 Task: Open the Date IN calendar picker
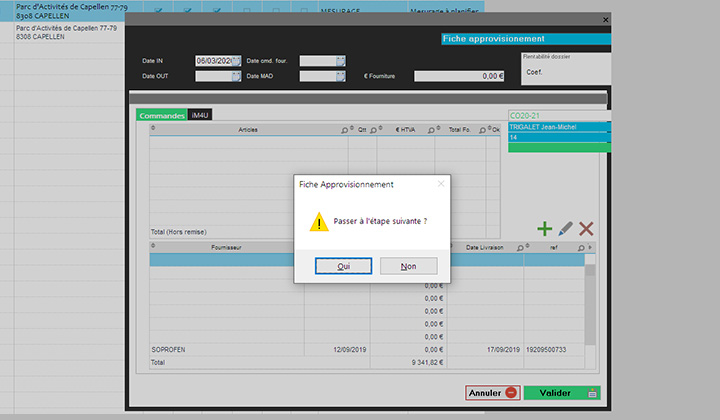[237, 60]
